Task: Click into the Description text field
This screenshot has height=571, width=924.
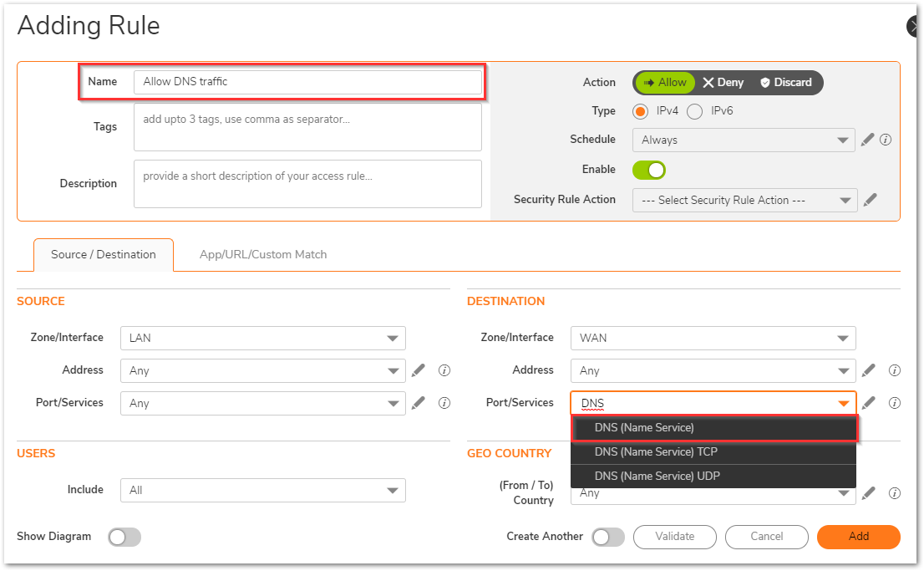Action: 307,184
